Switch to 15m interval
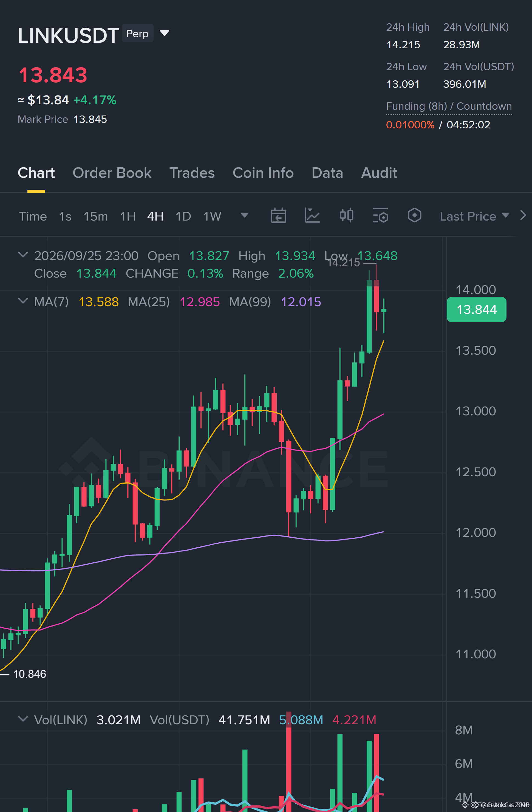Screen dimensions: 532x812 95,216
